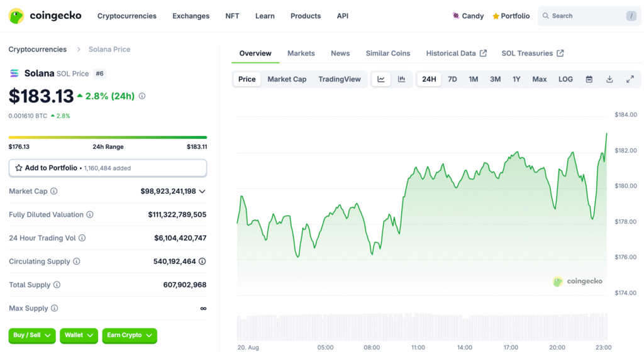Viewport: 644px width, 352px height.
Task: Set chart range to Max
Action: (539, 79)
